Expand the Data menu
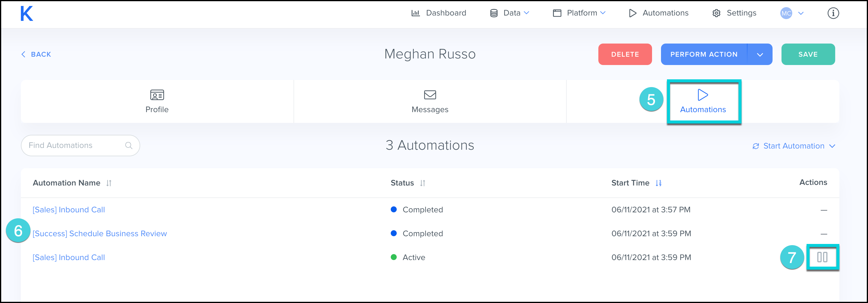Screen dimensions: 868x303 coord(509,13)
